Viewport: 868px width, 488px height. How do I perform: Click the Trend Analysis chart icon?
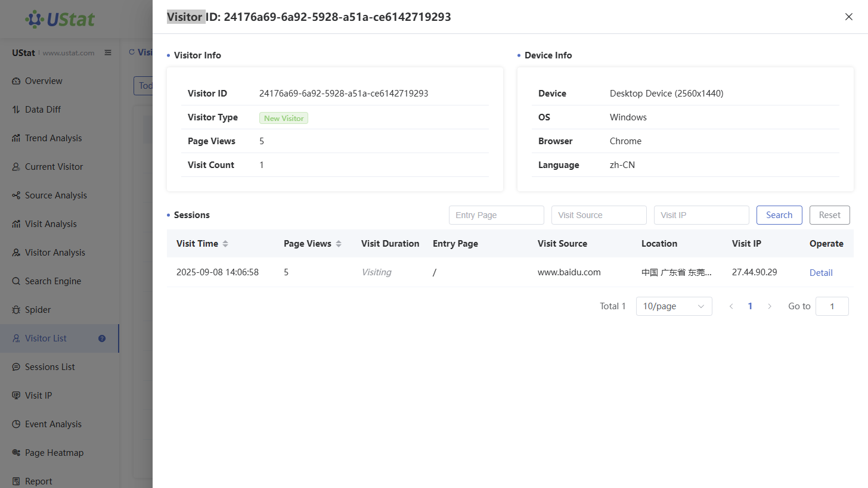16,138
